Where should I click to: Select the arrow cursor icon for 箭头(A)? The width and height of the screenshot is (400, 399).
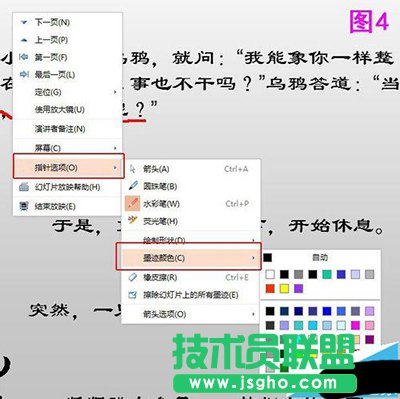click(132, 169)
